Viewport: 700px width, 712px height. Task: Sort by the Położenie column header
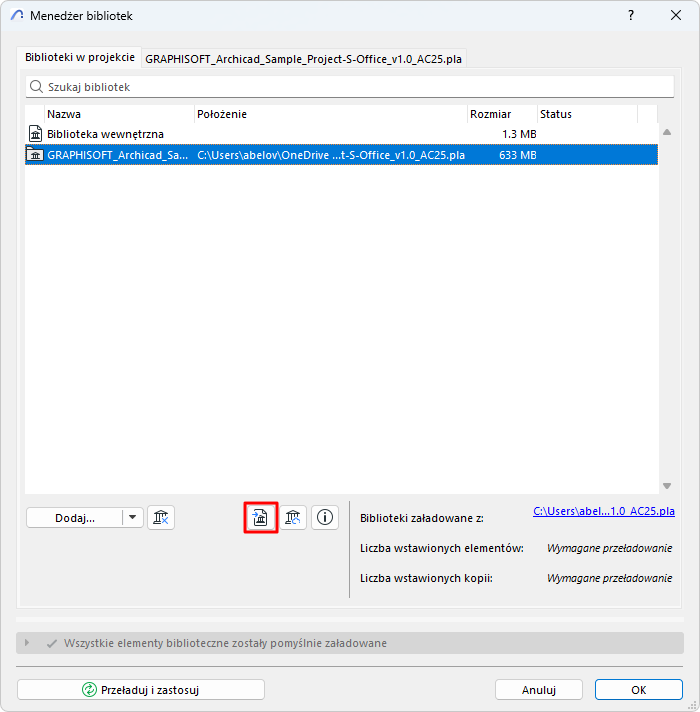tap(331, 114)
